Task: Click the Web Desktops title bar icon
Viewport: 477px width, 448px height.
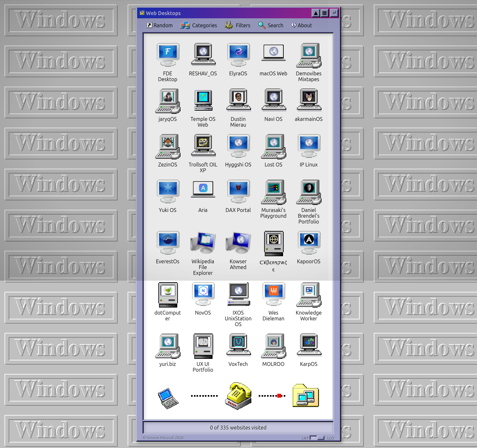Action: (142, 13)
